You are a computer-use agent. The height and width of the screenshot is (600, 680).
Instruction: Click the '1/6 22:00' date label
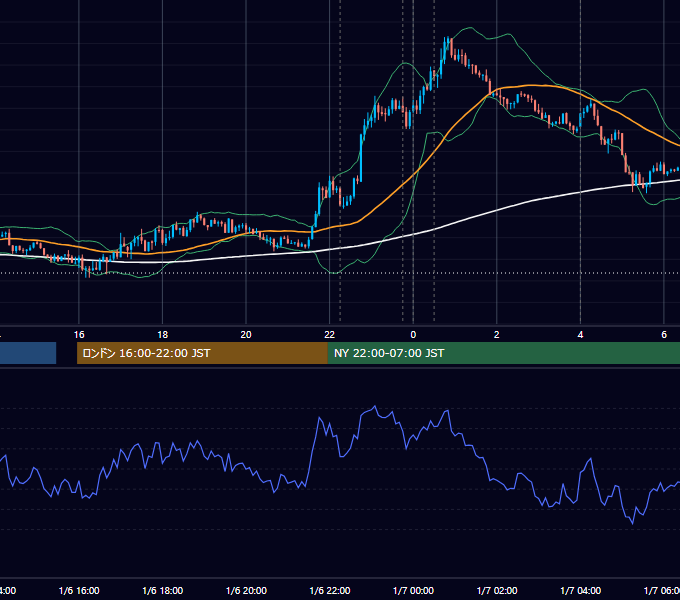[x=330, y=590]
